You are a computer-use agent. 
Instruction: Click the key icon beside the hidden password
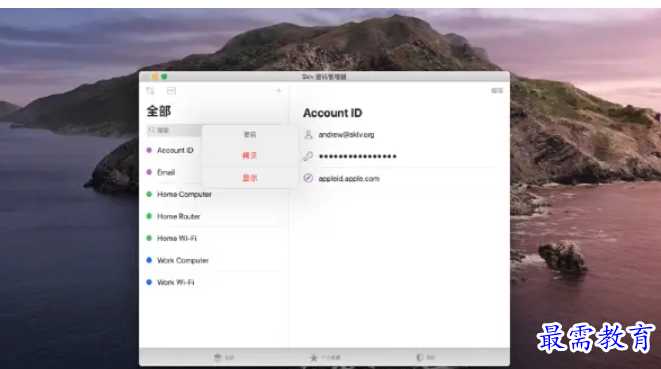pos(308,156)
